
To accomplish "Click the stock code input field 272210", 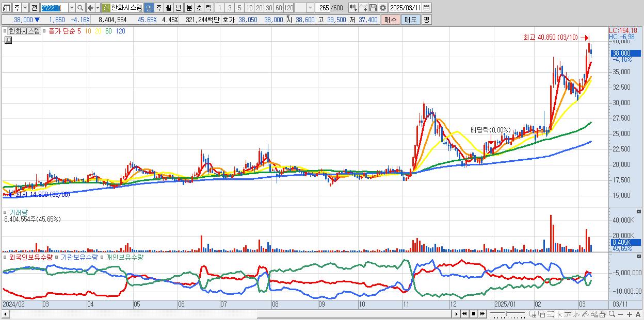I will click(x=54, y=8).
